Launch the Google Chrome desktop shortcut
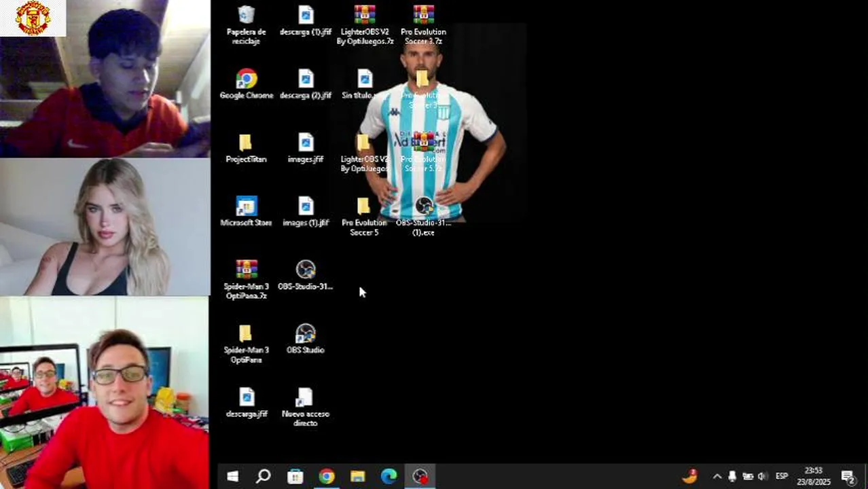 click(x=246, y=84)
